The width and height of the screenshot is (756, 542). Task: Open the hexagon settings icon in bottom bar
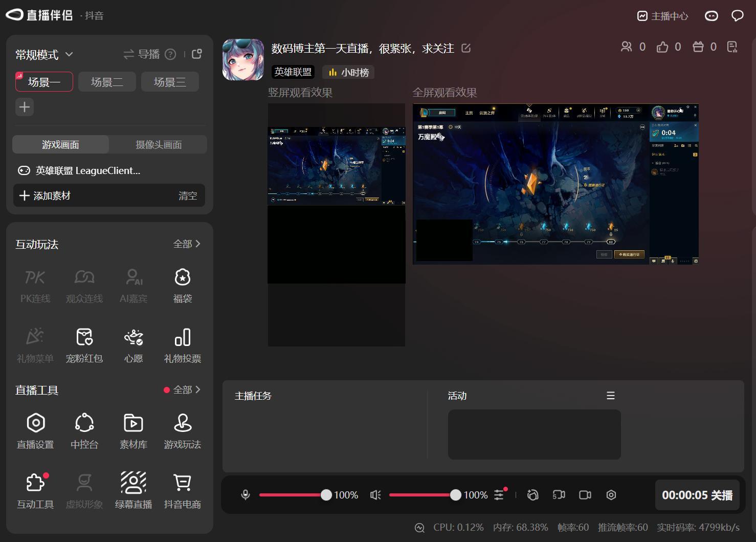pos(611,495)
